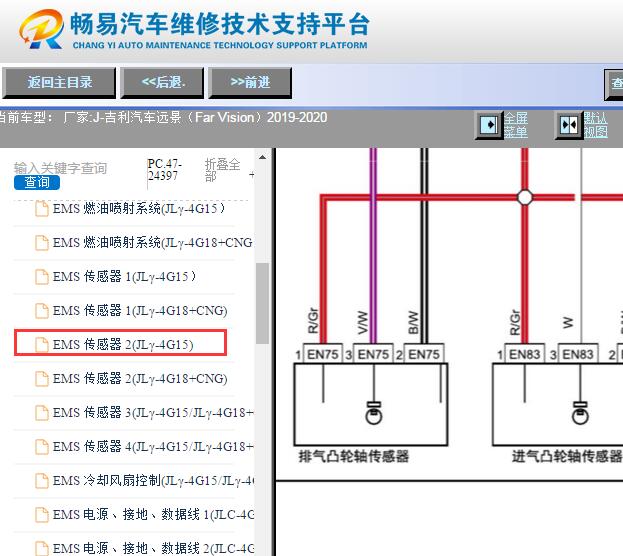Open the 默认视图 link
The height and width of the screenshot is (556, 623).
tap(596, 125)
